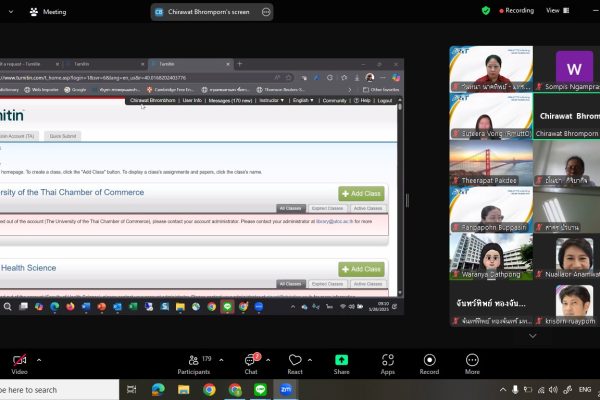Click the green Share screen button

point(341,364)
